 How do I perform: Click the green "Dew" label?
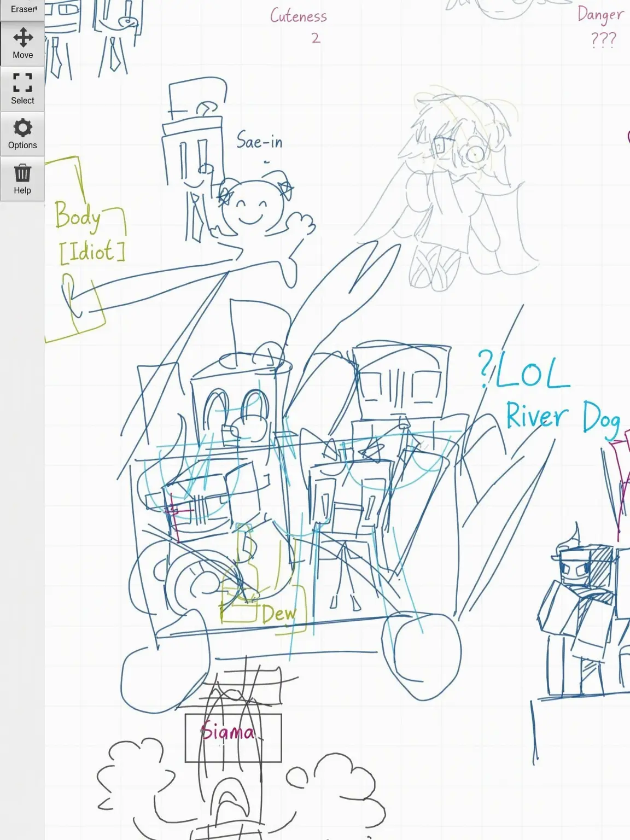point(279,614)
